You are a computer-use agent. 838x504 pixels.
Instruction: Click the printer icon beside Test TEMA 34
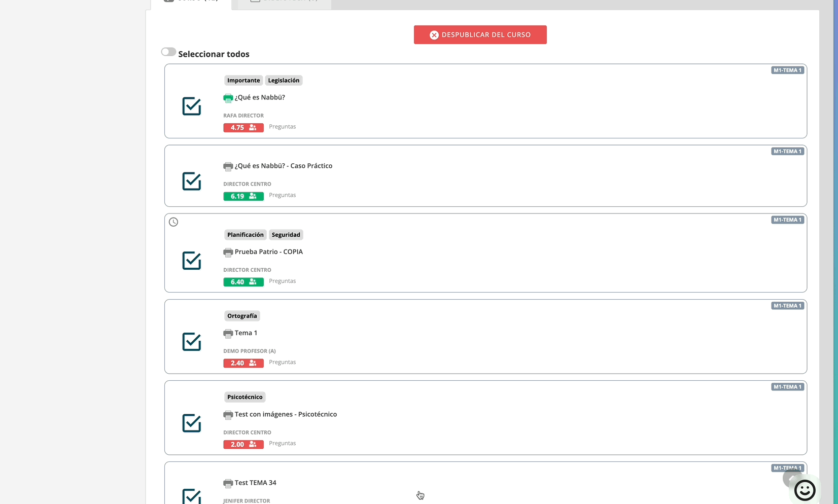[x=228, y=483]
